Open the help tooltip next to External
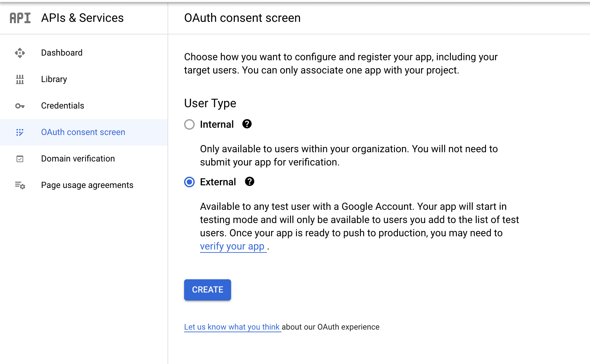 click(250, 181)
